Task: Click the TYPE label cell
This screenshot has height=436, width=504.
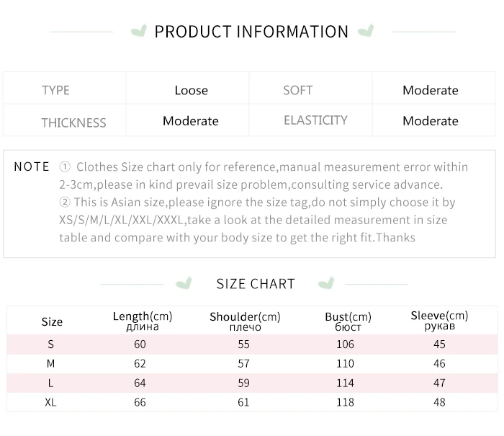Action: (x=56, y=90)
